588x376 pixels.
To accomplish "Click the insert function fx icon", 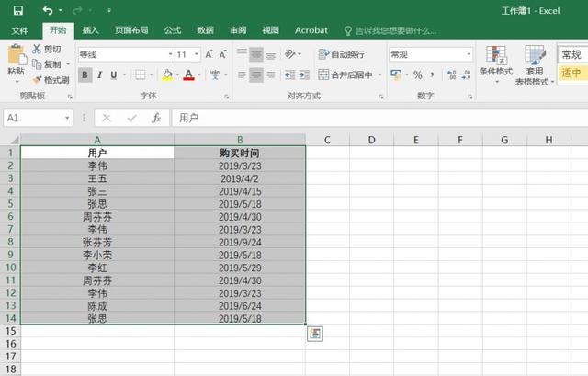I will [156, 118].
